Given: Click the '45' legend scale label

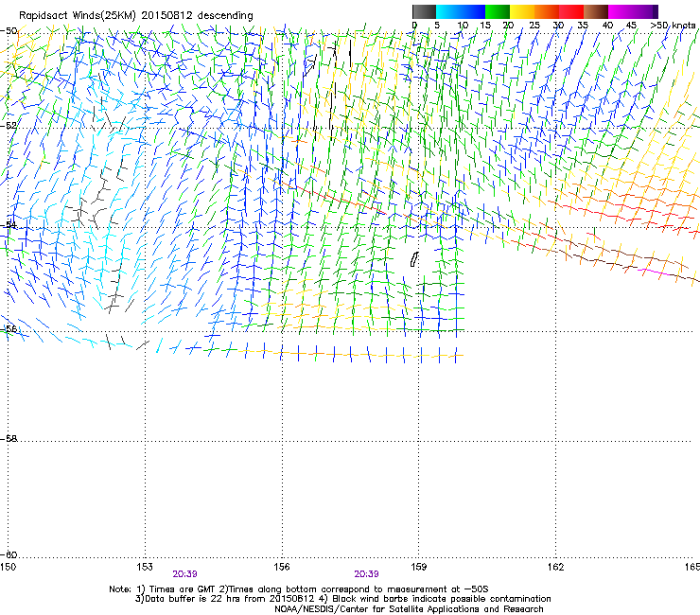Looking at the screenshot, I should pos(631,25).
